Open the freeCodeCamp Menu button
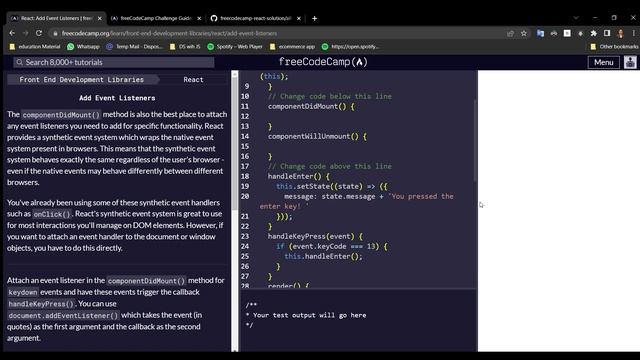 tap(603, 62)
